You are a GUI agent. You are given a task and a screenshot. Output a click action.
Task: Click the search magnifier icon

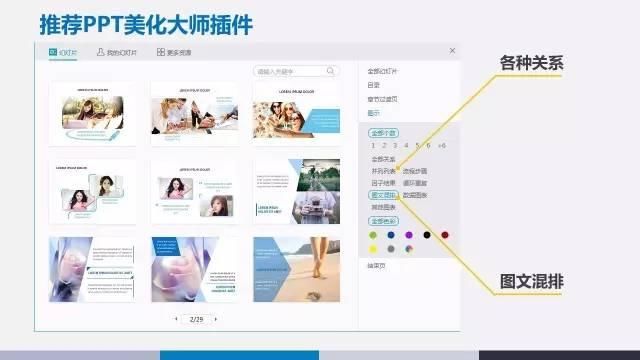330,71
